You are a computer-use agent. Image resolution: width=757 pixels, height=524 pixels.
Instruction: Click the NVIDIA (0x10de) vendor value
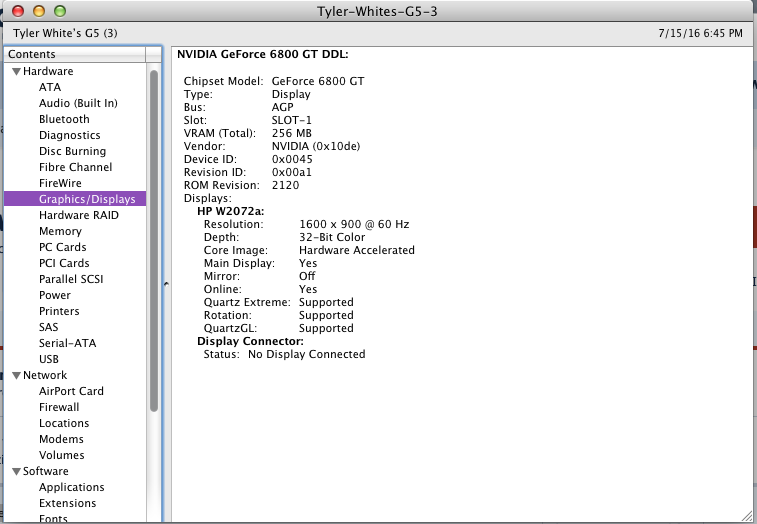click(316, 146)
